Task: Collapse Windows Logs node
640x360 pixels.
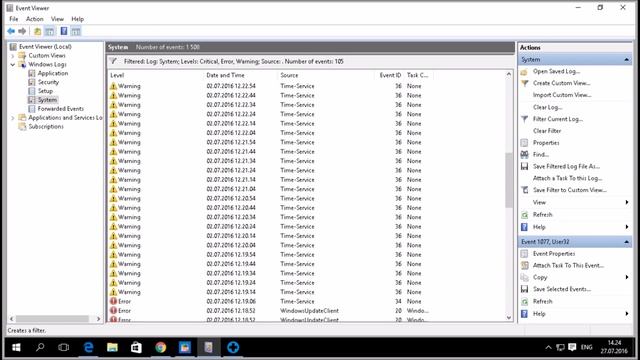Action: (13, 64)
